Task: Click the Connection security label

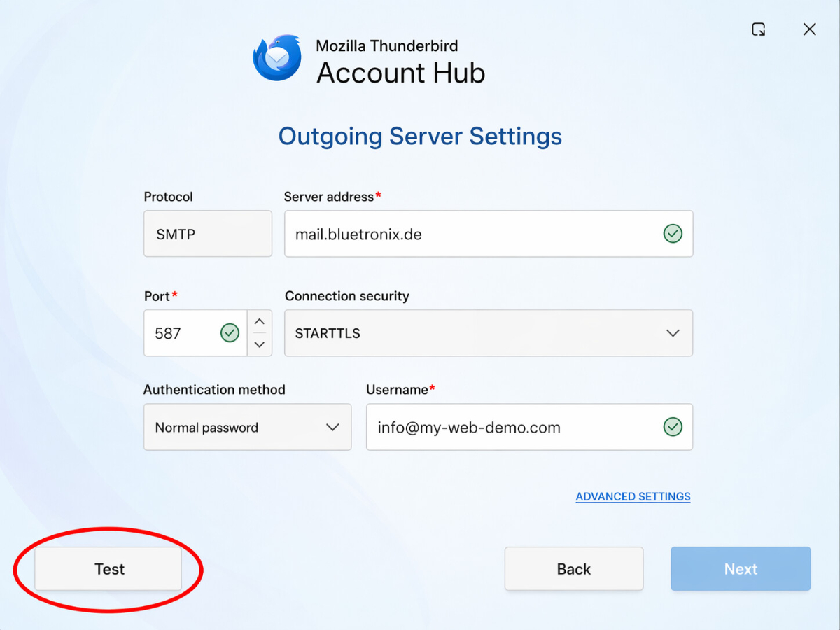Action: [x=347, y=296]
